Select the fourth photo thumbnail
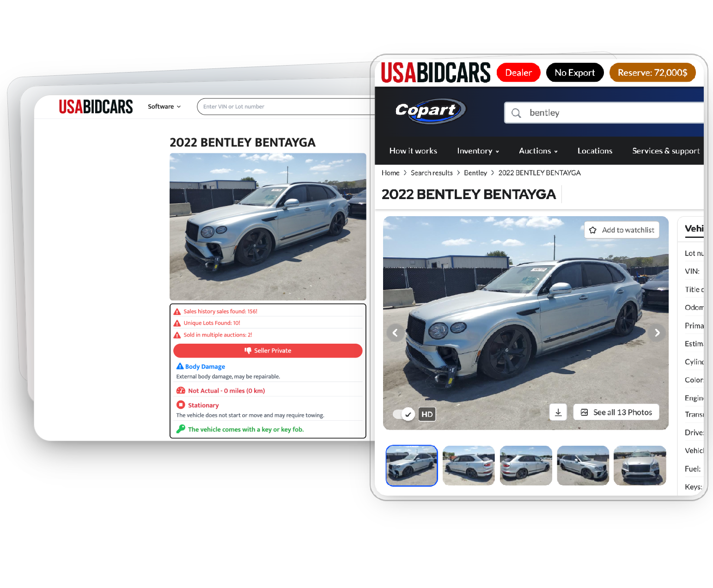 pos(583,466)
